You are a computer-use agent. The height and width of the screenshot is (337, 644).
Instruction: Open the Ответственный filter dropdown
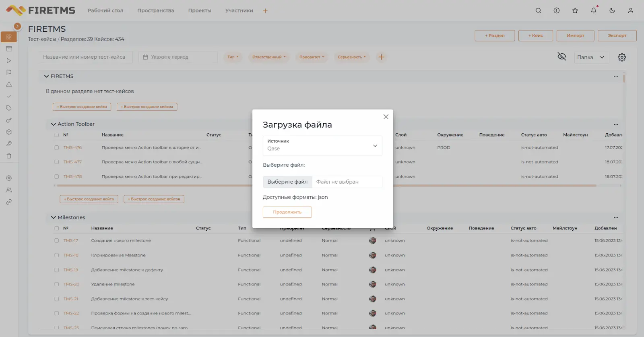click(269, 57)
